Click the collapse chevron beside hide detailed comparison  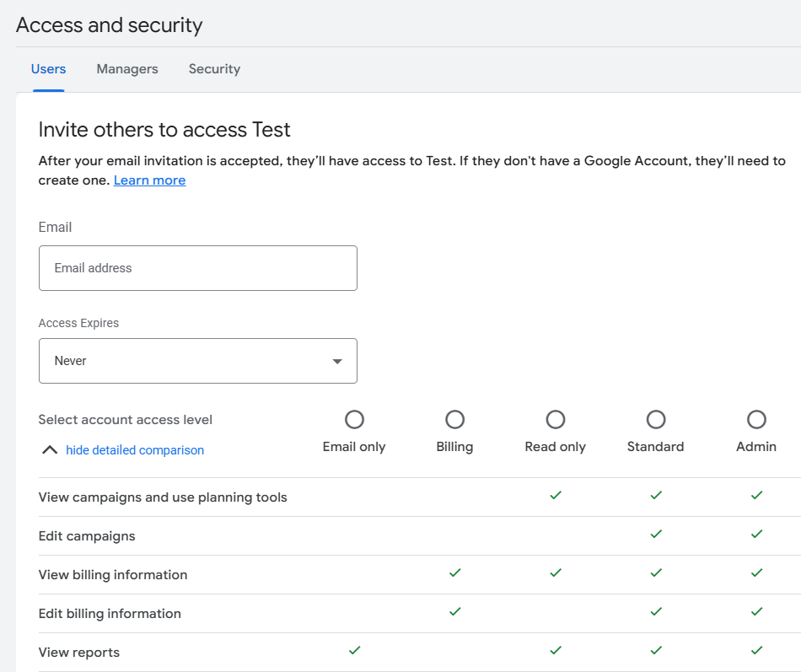click(49, 449)
